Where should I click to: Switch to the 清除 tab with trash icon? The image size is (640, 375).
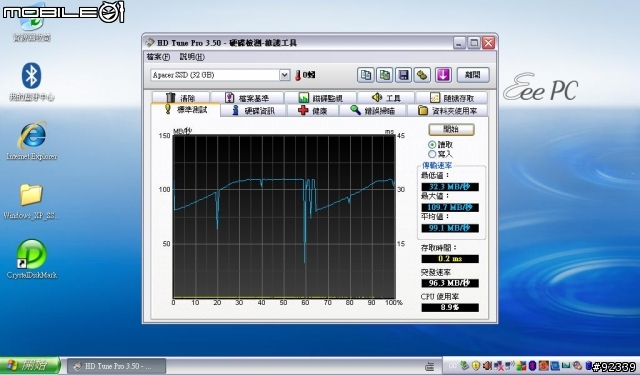click(x=181, y=98)
